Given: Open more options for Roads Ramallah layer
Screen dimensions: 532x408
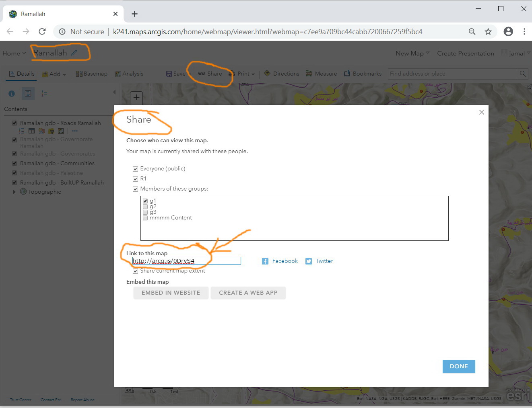Looking at the screenshot, I should tap(75, 131).
